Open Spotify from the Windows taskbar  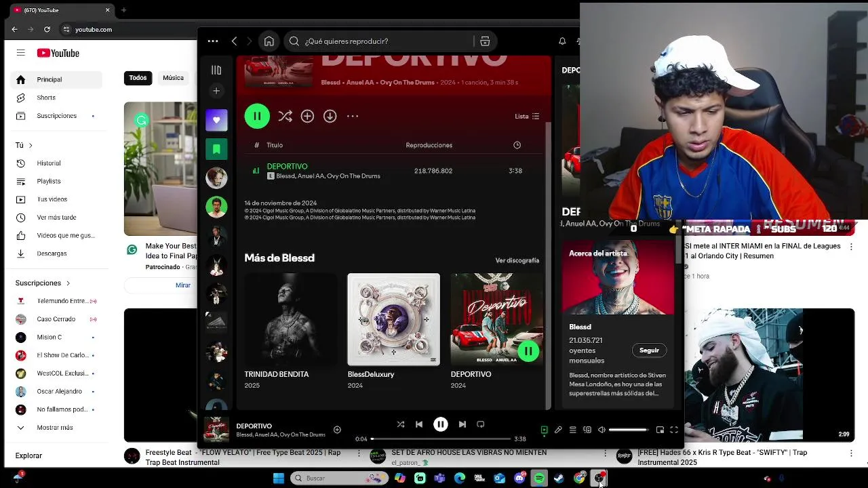coord(539,479)
